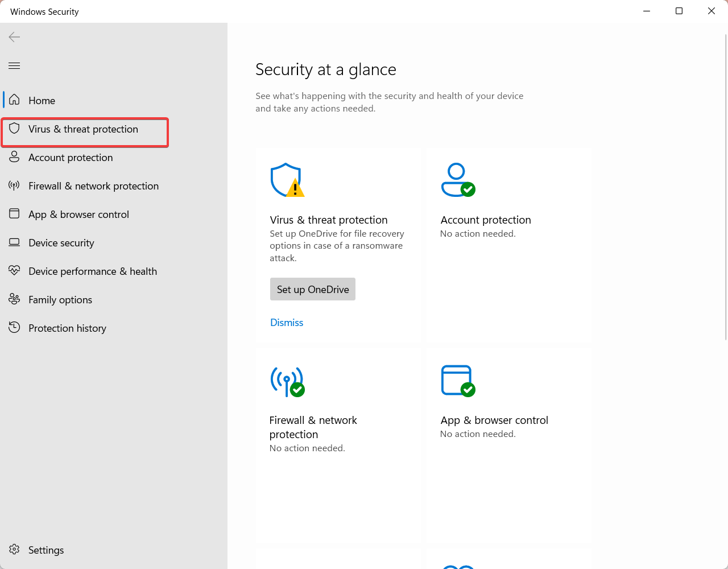Open the Account protection card title

[x=486, y=220]
